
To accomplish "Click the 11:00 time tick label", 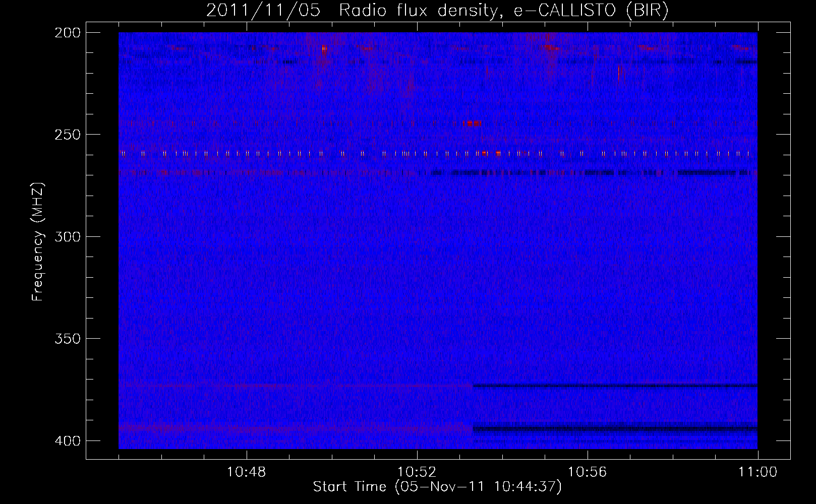I will click(758, 472).
